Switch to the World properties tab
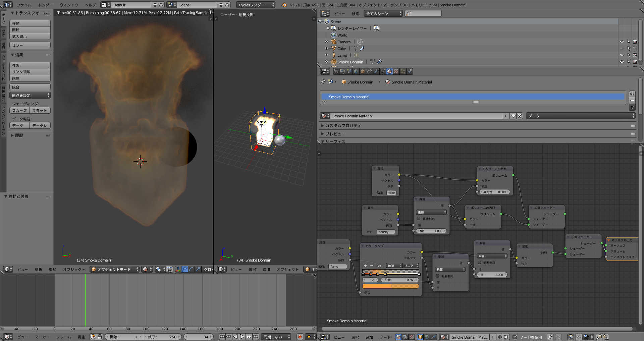The width and height of the screenshot is (644, 341). 356,71
